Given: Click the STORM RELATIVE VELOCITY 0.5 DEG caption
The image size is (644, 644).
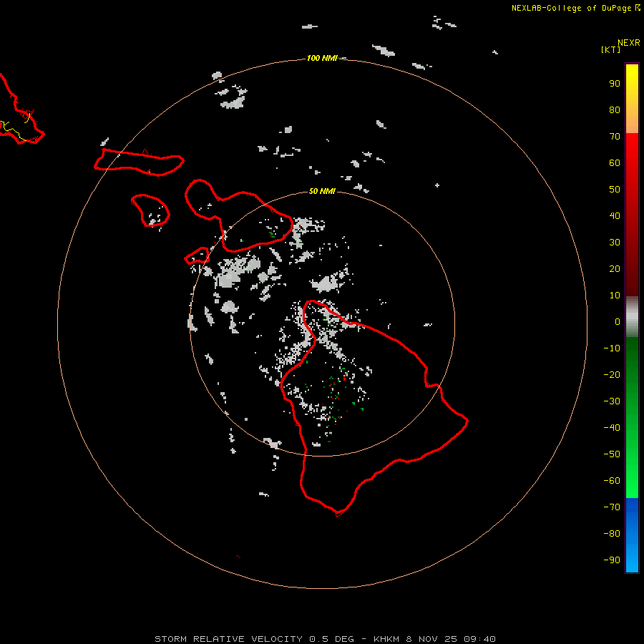Looking at the screenshot, I should [254, 639].
